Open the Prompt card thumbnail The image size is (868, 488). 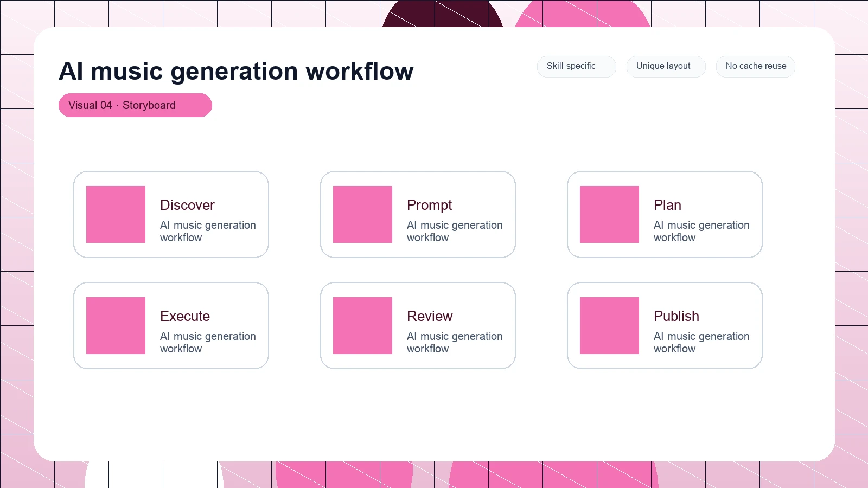click(362, 214)
